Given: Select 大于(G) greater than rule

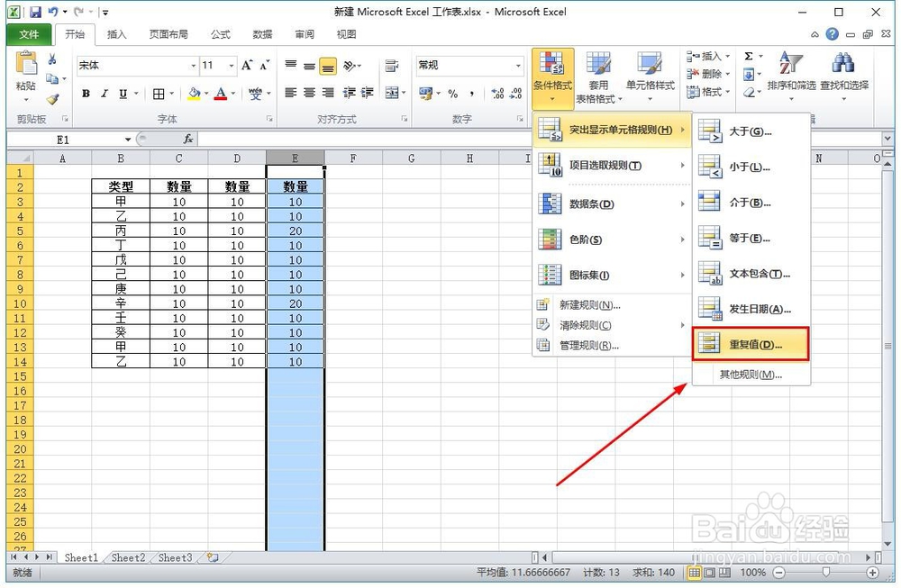Looking at the screenshot, I should tap(751, 131).
